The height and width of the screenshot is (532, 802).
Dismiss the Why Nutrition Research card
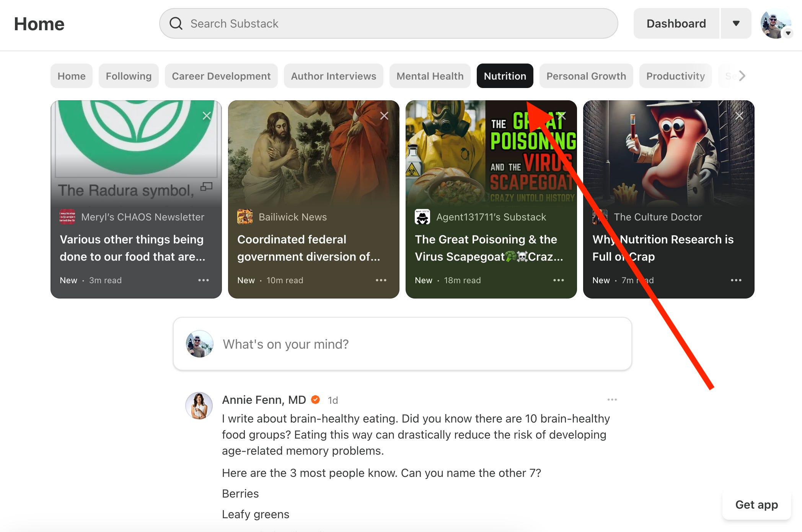click(739, 116)
